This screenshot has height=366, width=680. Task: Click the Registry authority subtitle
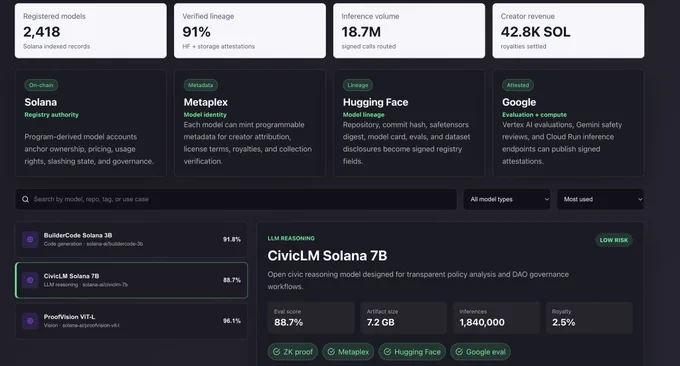pos(52,115)
